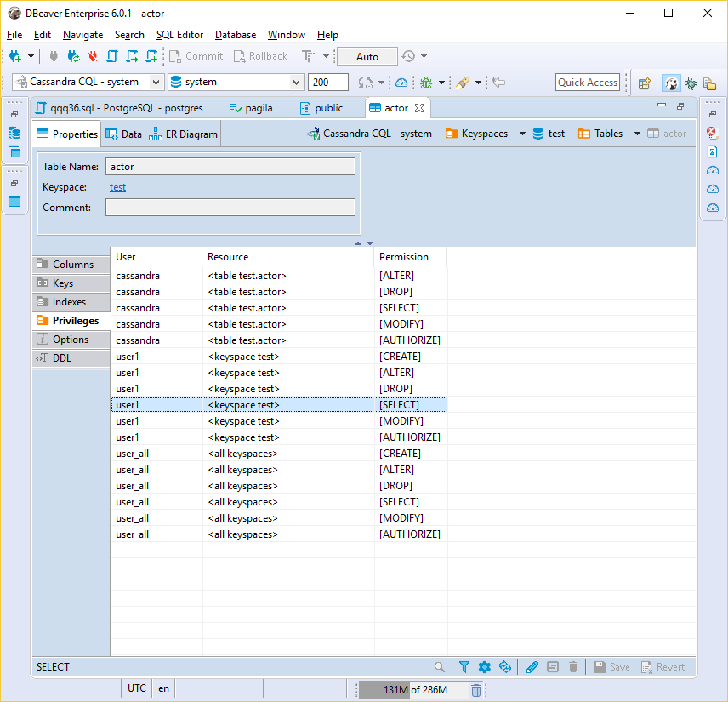Switch to the pagila editor tab

point(251,108)
